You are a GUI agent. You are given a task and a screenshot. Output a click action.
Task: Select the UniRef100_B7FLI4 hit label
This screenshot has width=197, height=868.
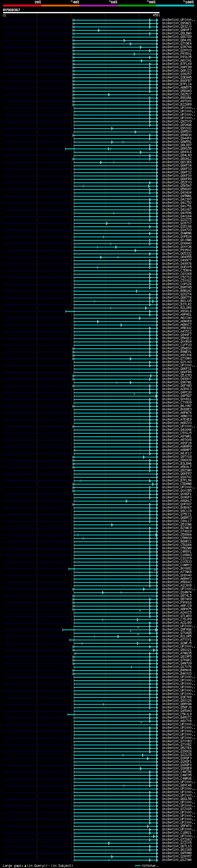click(177, 84)
